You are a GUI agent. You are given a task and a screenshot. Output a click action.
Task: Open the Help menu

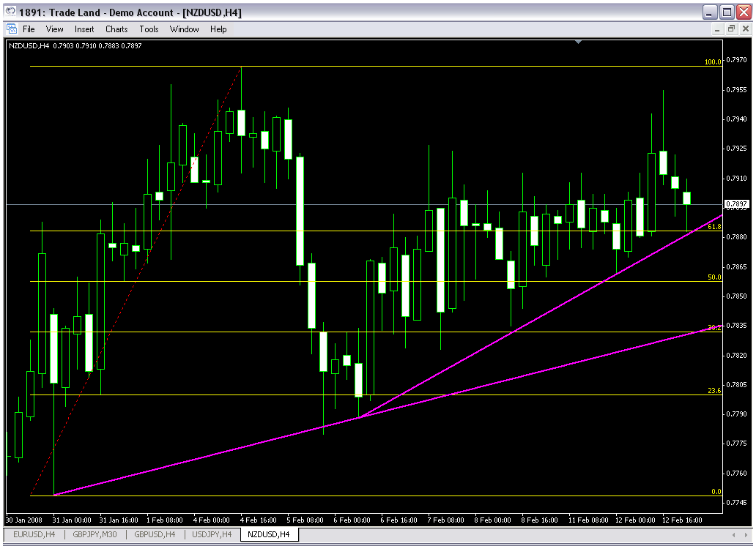point(218,29)
